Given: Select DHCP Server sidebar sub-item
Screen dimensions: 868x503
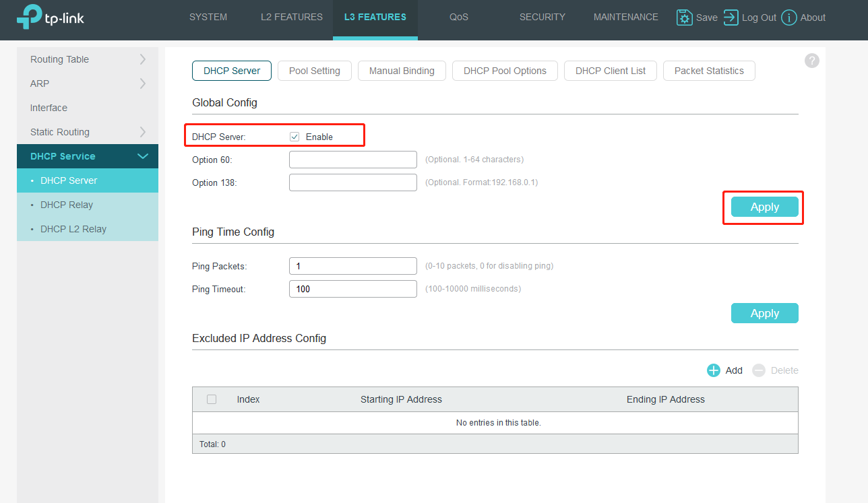Looking at the screenshot, I should point(88,180).
